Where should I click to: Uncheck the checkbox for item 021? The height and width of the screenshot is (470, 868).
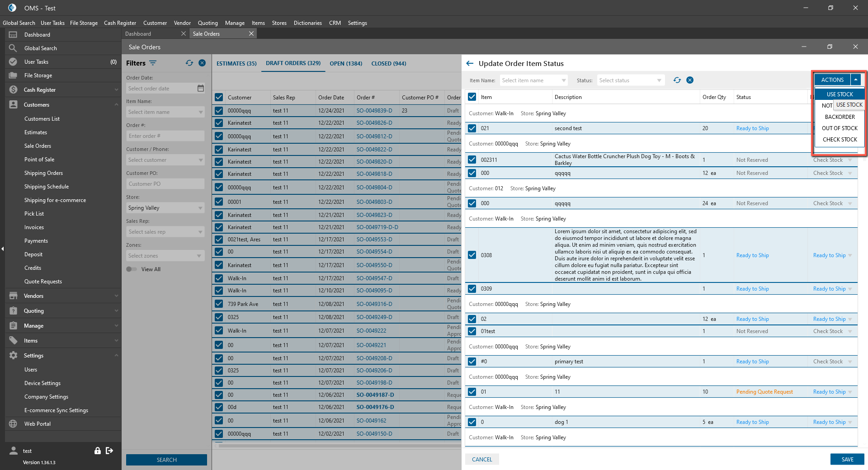(x=472, y=128)
